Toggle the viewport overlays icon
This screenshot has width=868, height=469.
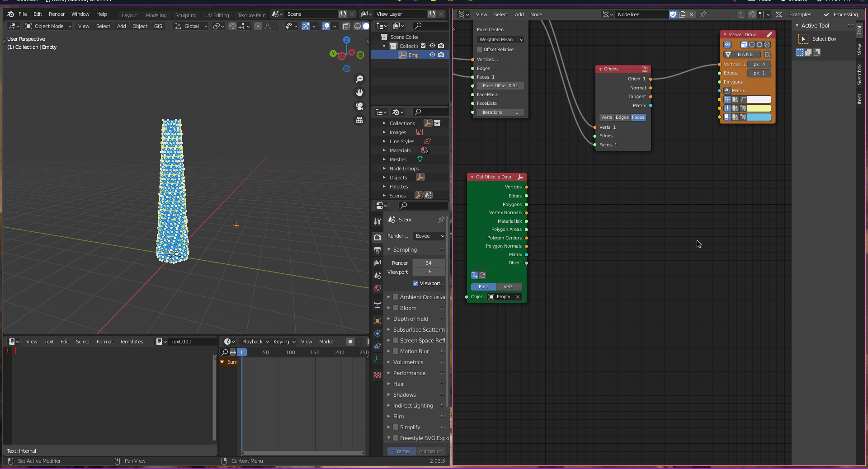tap(326, 26)
